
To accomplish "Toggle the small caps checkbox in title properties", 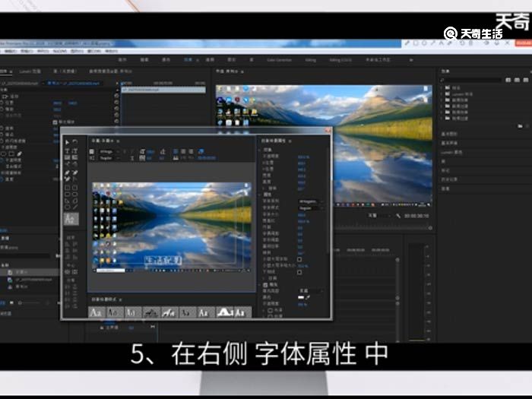I will tap(299, 259).
